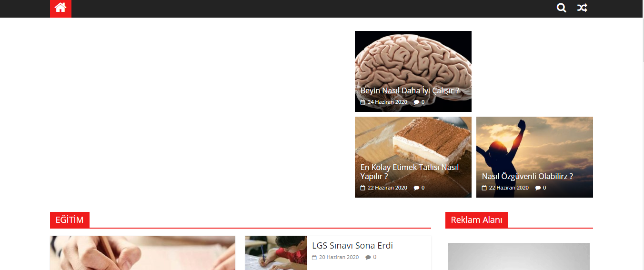Click calendar icon on Etimek Tatlısı post
The image size is (644, 270).
click(363, 188)
